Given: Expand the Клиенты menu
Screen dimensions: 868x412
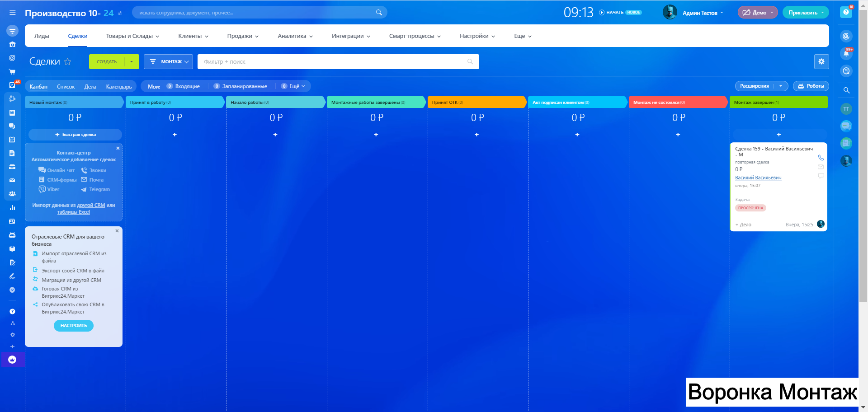Looking at the screenshot, I should (193, 36).
